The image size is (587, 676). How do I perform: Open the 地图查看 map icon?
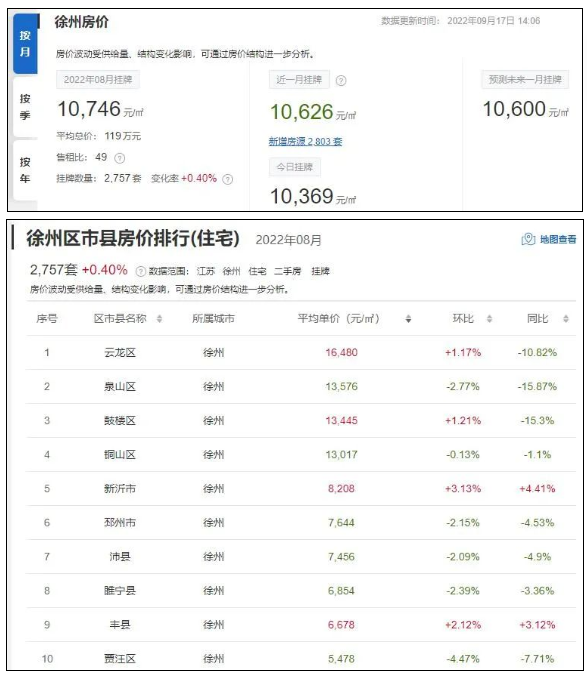pyautogui.click(x=528, y=239)
